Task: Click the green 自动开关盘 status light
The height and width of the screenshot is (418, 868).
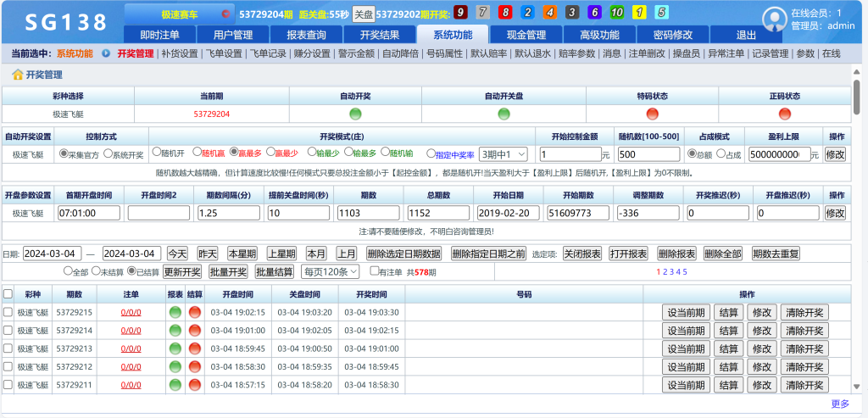Action: (504, 114)
